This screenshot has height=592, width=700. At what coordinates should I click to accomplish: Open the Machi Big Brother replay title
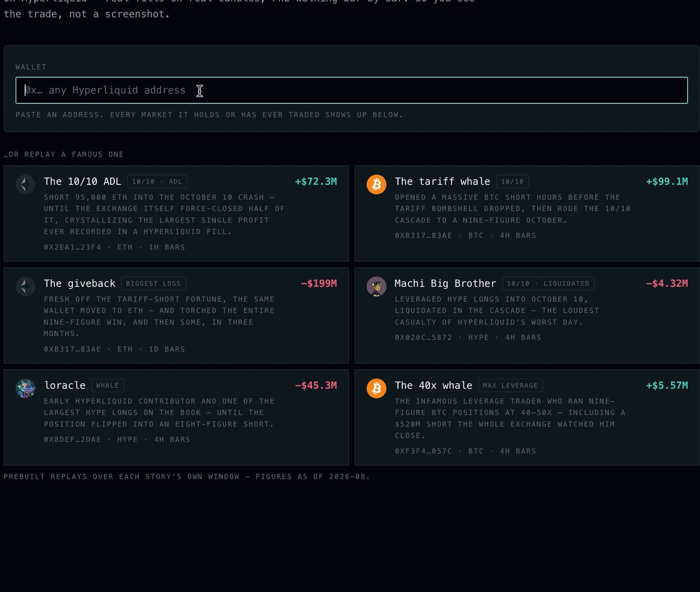point(445,284)
